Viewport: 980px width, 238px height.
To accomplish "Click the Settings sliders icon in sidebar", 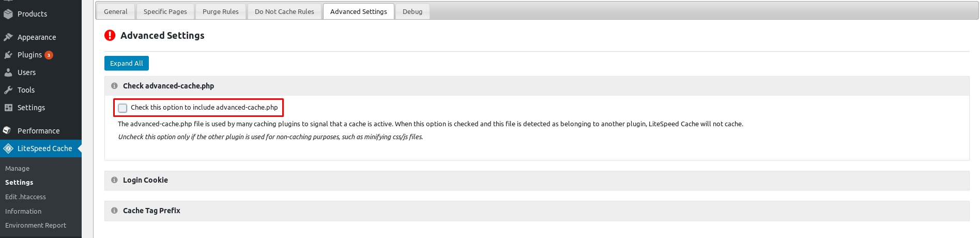I will click(8, 108).
